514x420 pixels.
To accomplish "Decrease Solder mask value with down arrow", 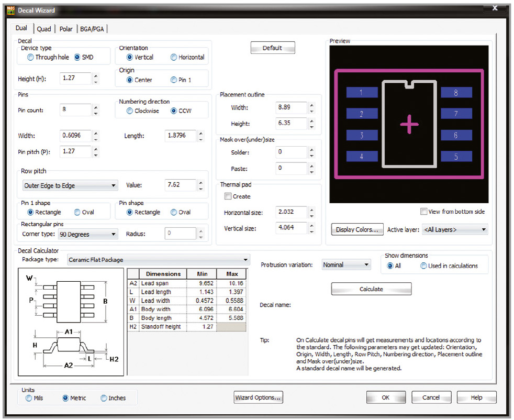I will (311, 156).
